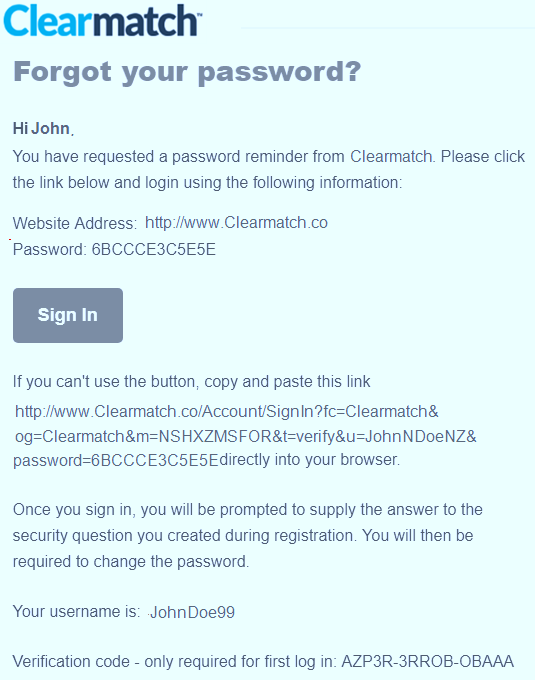Click the "Website Address:" label
535x680 pixels.
point(75,223)
